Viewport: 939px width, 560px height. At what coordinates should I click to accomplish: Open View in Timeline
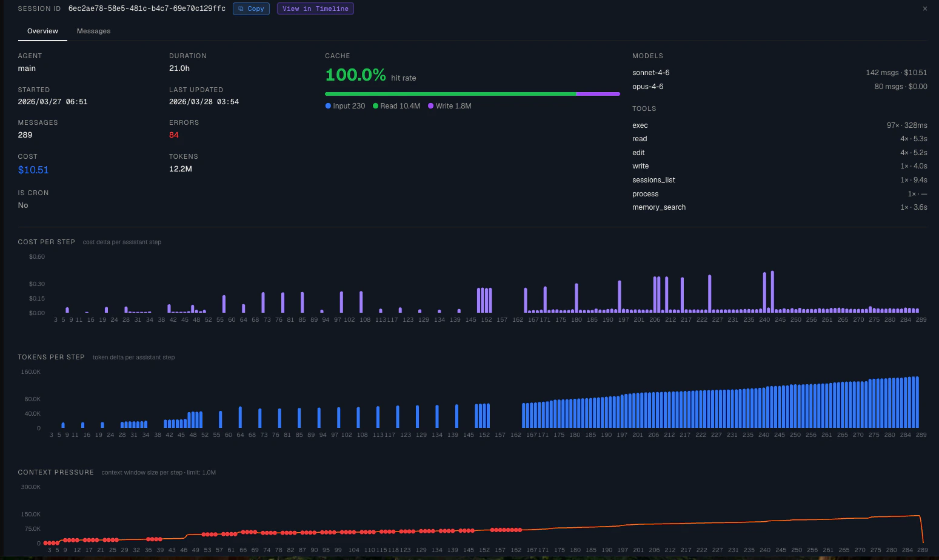pos(315,8)
